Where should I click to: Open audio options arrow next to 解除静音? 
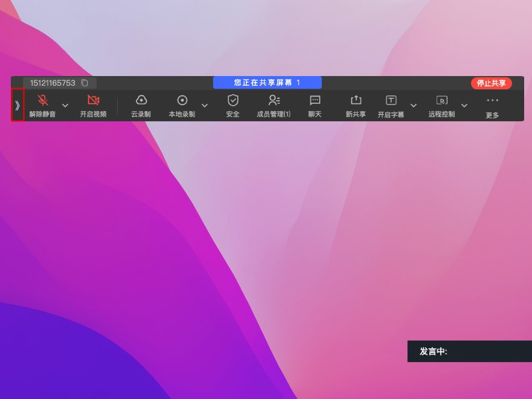pyautogui.click(x=65, y=106)
